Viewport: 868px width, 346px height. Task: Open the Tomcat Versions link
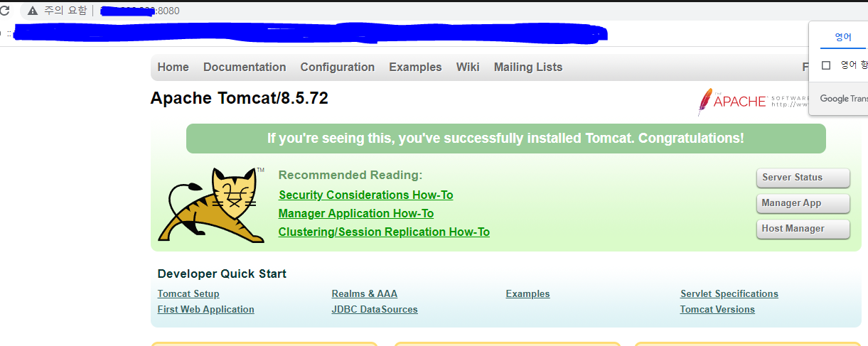[x=717, y=310]
